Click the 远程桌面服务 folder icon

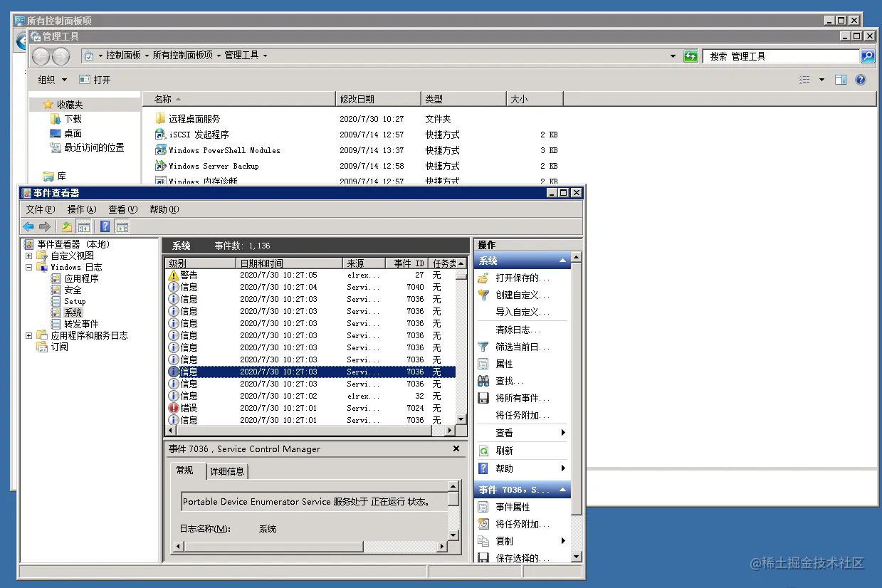click(160, 119)
